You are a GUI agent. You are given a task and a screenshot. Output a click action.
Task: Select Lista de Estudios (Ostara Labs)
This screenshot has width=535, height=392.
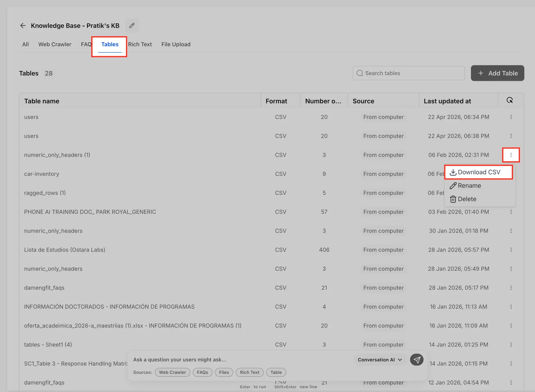click(65, 250)
